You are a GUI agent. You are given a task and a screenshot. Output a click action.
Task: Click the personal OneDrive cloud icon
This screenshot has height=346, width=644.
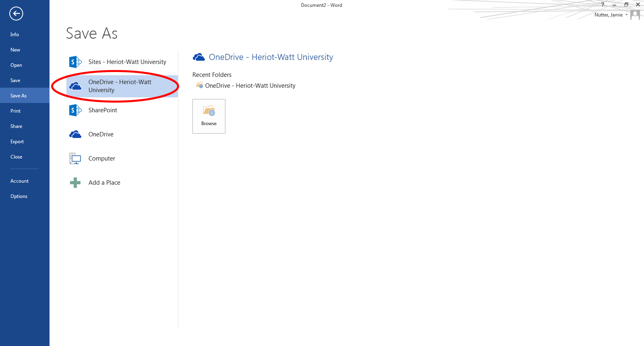point(75,134)
